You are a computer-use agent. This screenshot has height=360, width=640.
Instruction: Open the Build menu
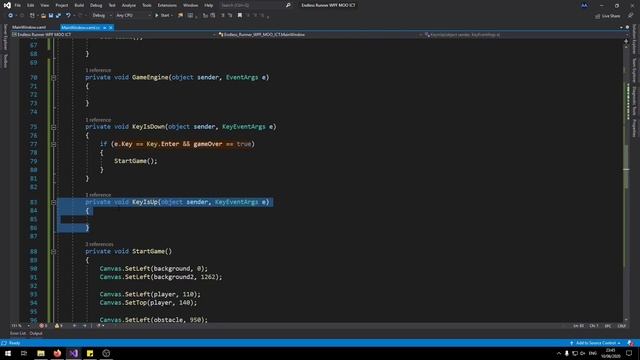pos(79,5)
